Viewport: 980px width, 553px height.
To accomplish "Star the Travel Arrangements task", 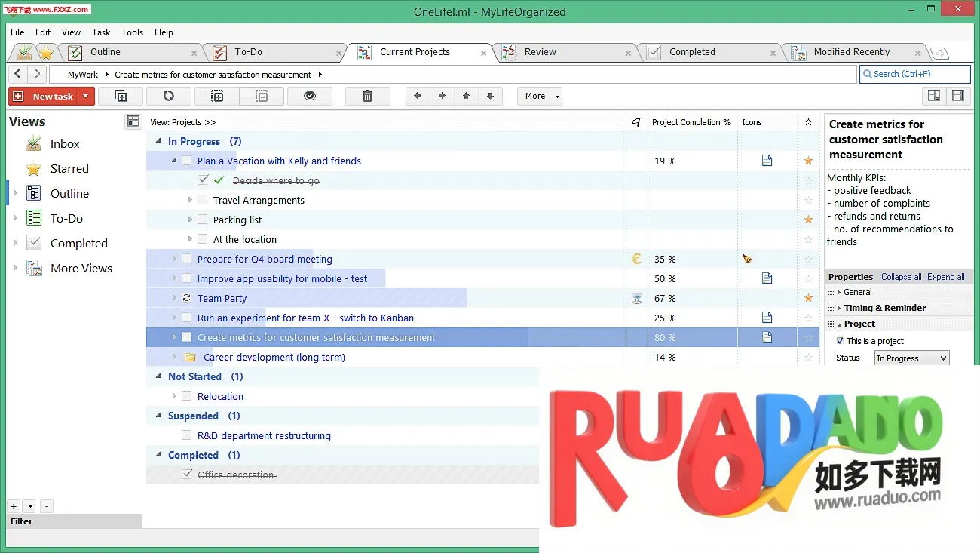I will [x=808, y=201].
